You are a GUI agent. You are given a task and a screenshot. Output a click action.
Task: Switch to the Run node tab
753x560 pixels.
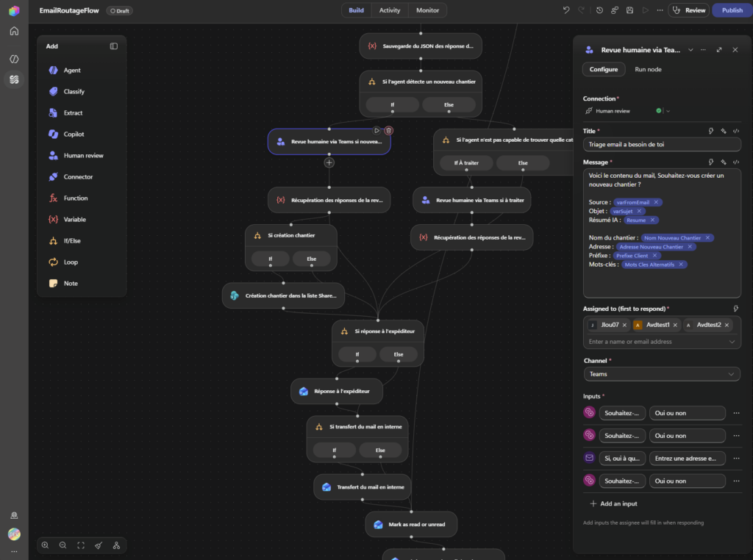pyautogui.click(x=648, y=69)
